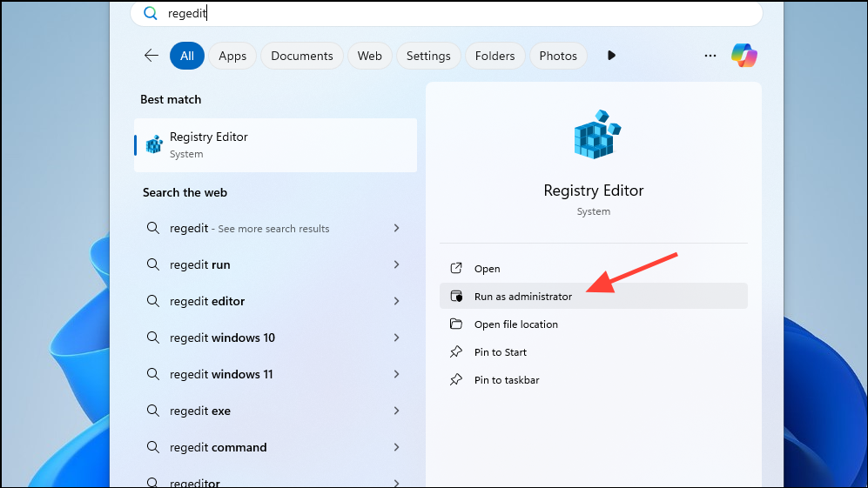Click search icon beside 'regedit windows 10'
This screenshot has height=488, width=868.
[x=152, y=338]
